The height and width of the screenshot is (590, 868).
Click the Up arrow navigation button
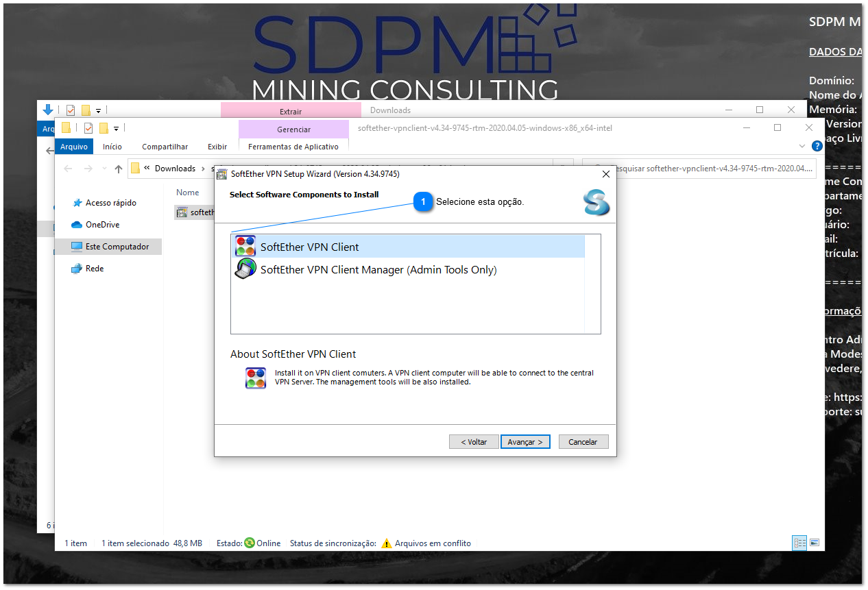tap(119, 169)
